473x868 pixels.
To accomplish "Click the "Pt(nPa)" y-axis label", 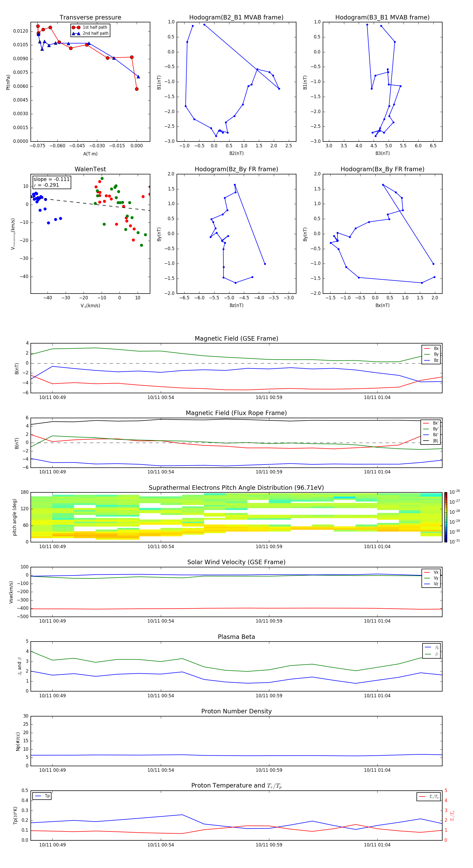I will tap(8, 82).
